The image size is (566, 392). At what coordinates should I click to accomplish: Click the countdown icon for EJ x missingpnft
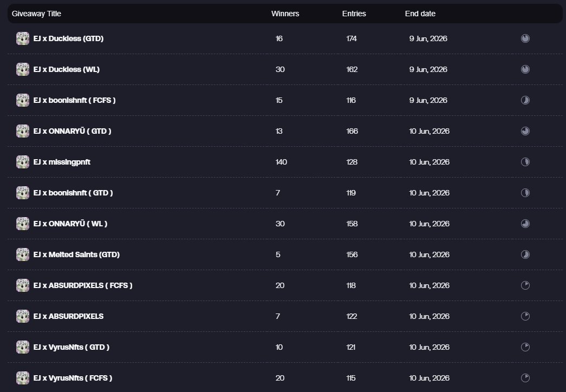coord(525,162)
